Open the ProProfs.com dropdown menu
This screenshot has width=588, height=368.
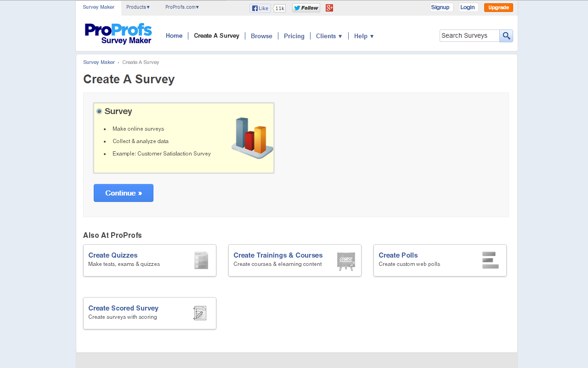(x=182, y=7)
